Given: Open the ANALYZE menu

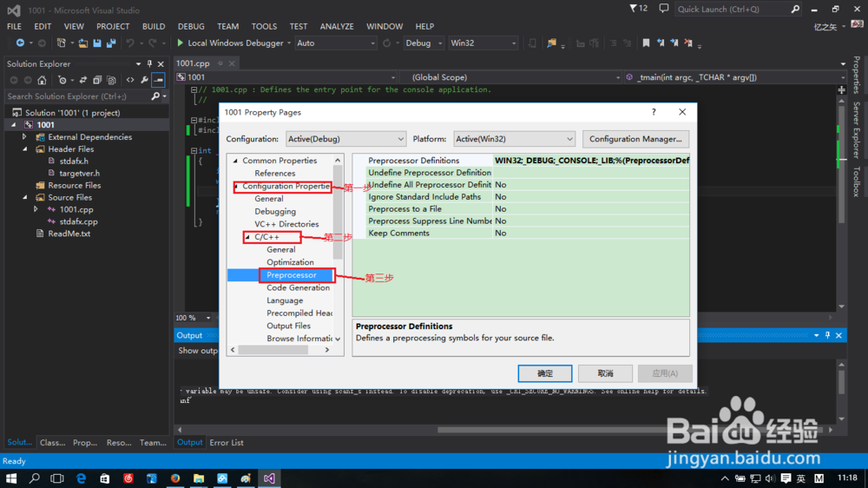Looking at the screenshot, I should (x=337, y=27).
